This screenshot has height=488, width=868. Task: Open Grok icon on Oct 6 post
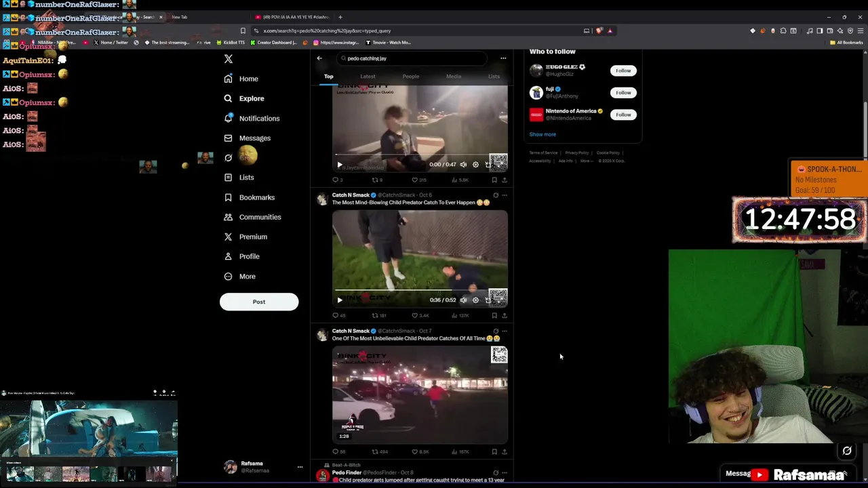pyautogui.click(x=496, y=195)
